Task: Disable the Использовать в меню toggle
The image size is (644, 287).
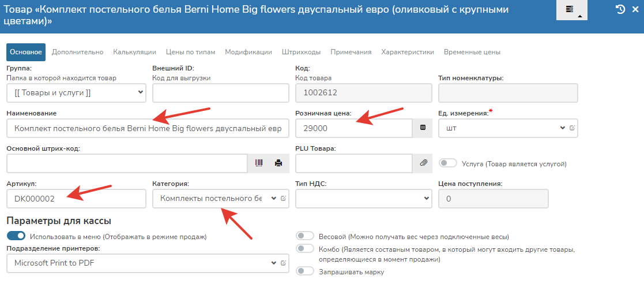Action: [x=16, y=236]
